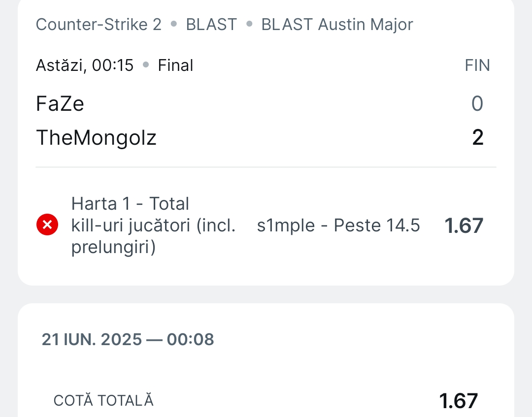Click the s1mple - Peste 14.5 selection

338,225
